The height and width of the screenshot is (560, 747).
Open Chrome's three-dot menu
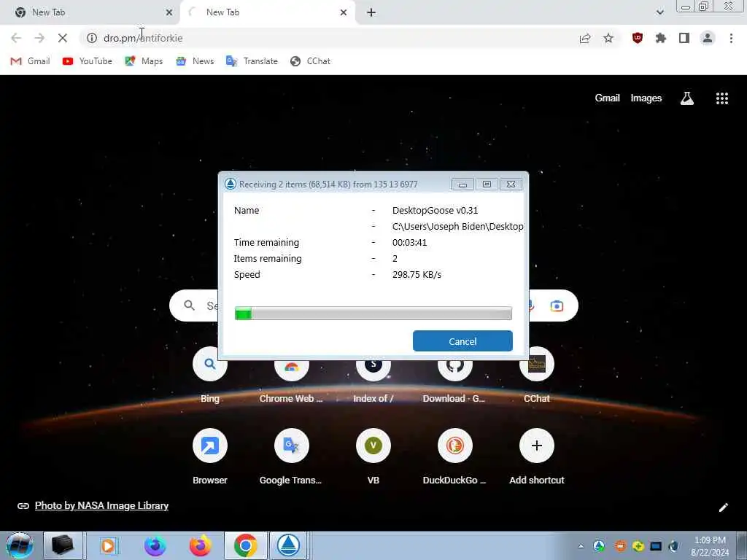(x=731, y=38)
